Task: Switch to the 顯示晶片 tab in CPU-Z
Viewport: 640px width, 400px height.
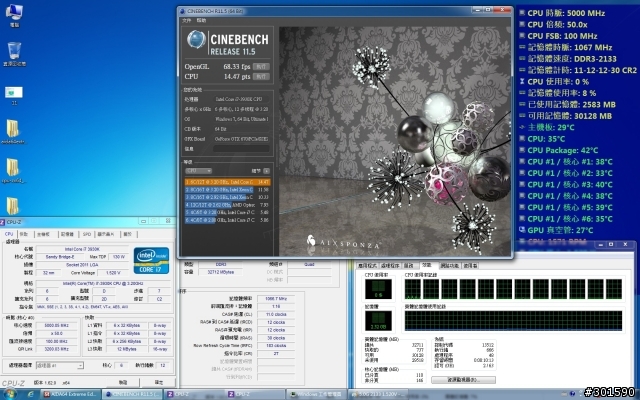Action: pyautogui.click(x=106, y=234)
